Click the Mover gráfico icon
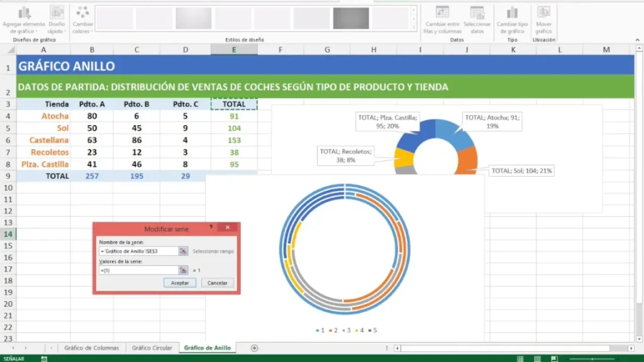The image size is (644, 362). point(543,13)
